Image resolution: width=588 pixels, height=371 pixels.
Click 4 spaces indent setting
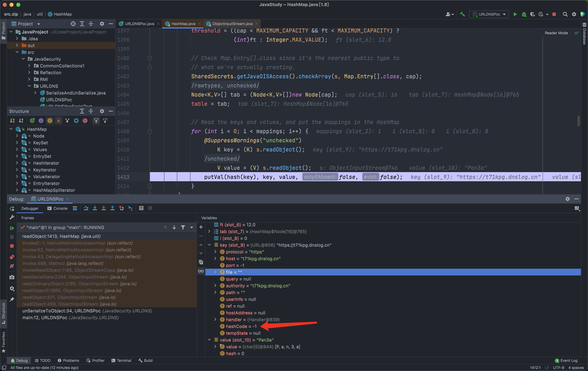coord(576,368)
